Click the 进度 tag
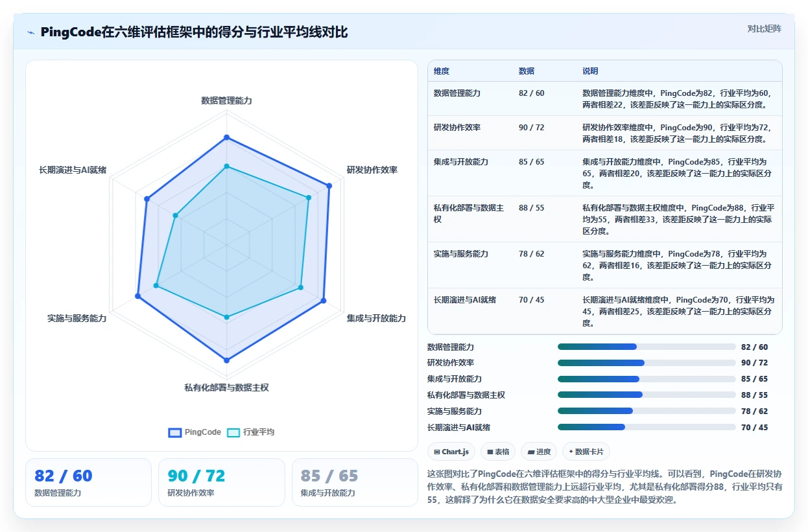The image size is (808, 532). 539,452
